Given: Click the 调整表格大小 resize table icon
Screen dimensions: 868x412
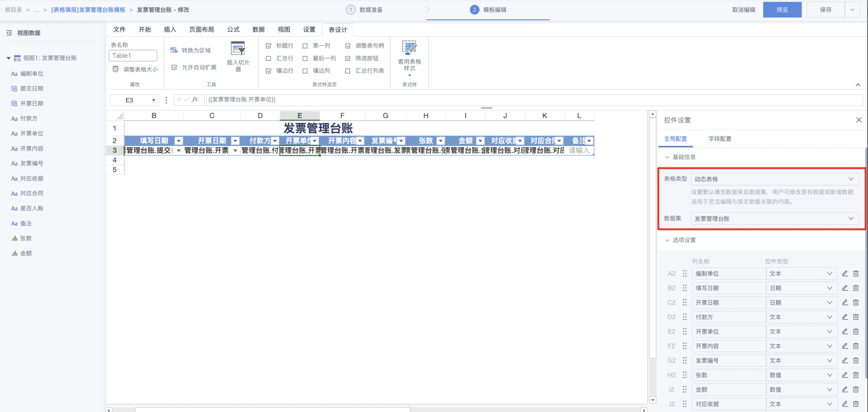Looking at the screenshot, I should coord(116,69).
